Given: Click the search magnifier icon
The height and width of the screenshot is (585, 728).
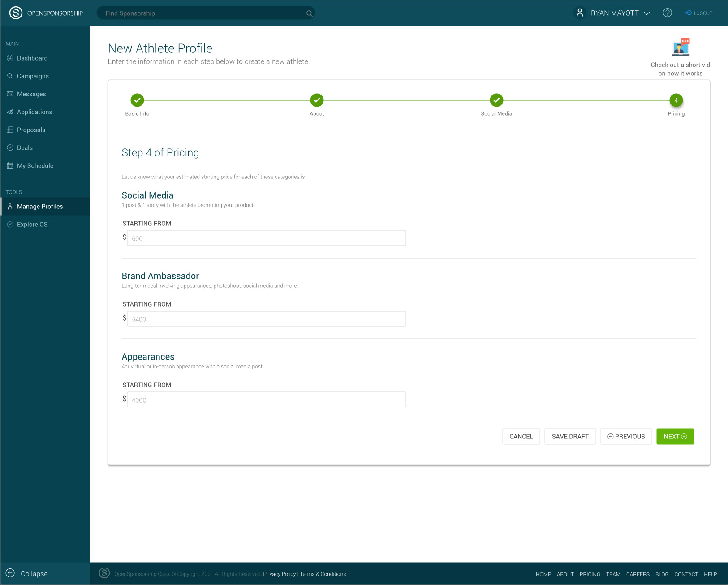Looking at the screenshot, I should pyautogui.click(x=309, y=13).
